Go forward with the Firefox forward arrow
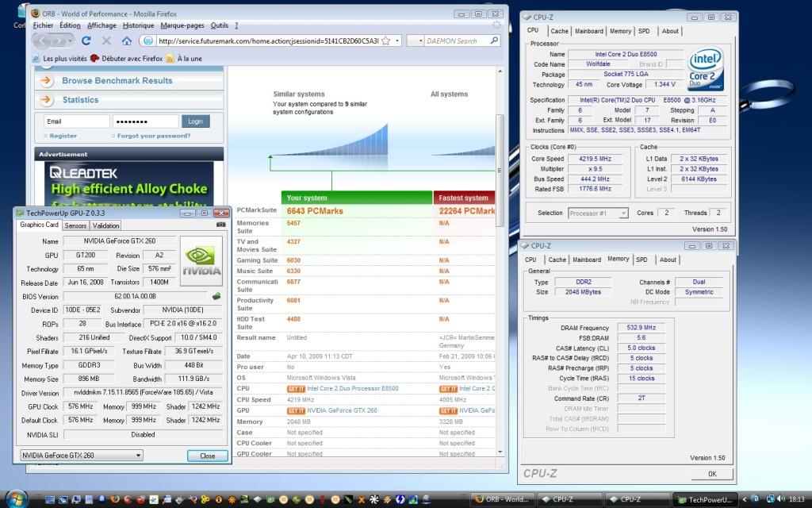The height and width of the screenshot is (508, 812). [x=59, y=40]
